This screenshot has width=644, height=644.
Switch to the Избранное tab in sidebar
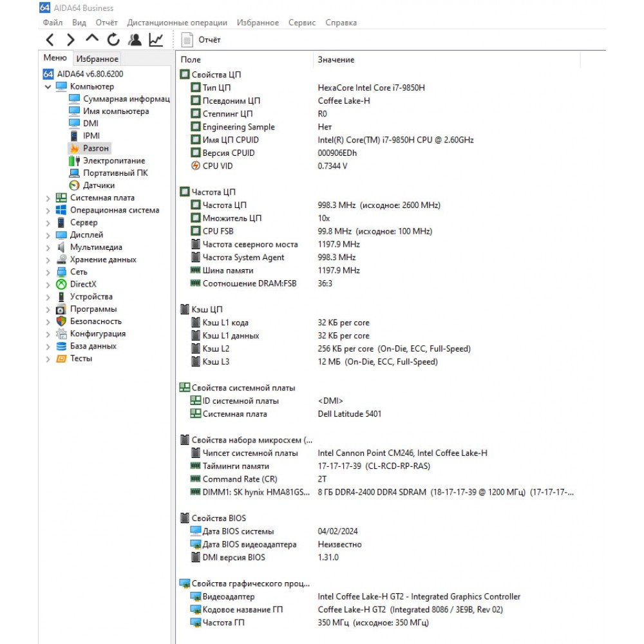(97, 59)
